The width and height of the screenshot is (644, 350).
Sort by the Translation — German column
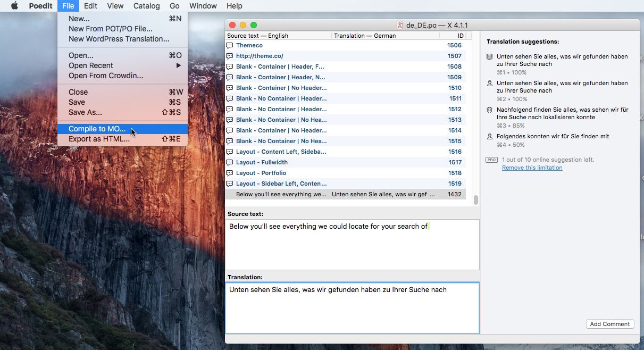[386, 36]
